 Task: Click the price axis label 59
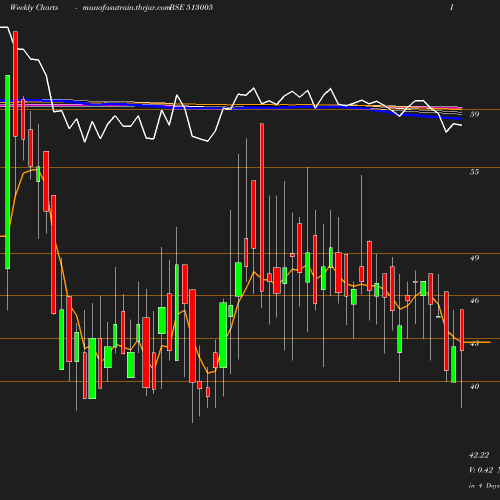coord(474,114)
